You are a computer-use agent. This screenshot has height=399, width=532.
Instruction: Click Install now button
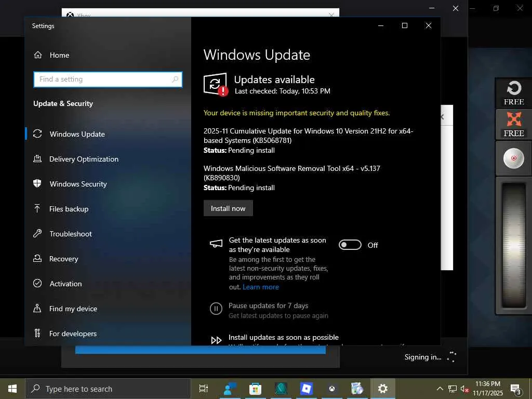[x=228, y=208]
